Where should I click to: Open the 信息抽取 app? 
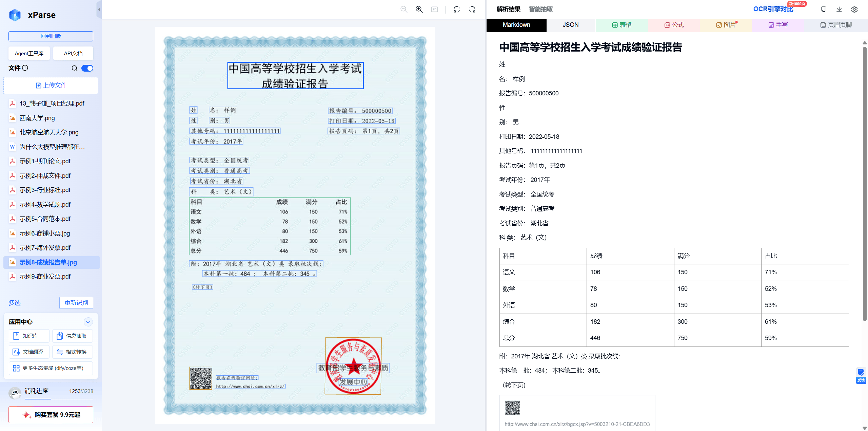click(73, 336)
